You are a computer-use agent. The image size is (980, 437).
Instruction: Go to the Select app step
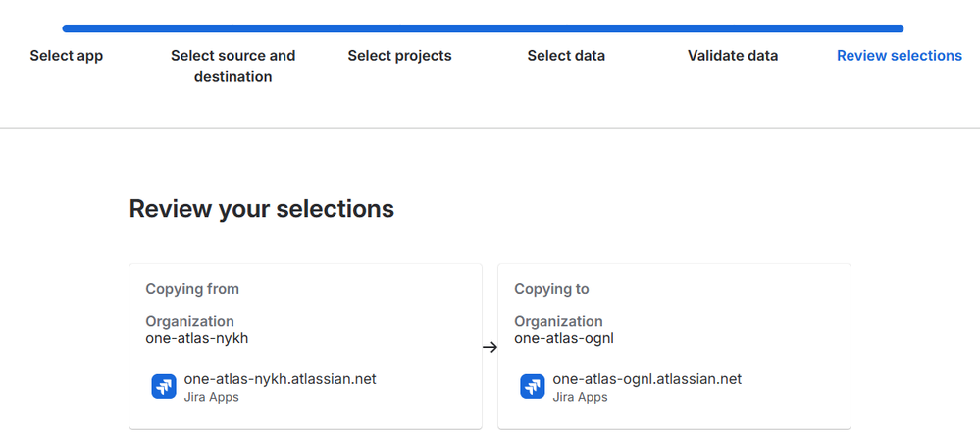point(66,56)
